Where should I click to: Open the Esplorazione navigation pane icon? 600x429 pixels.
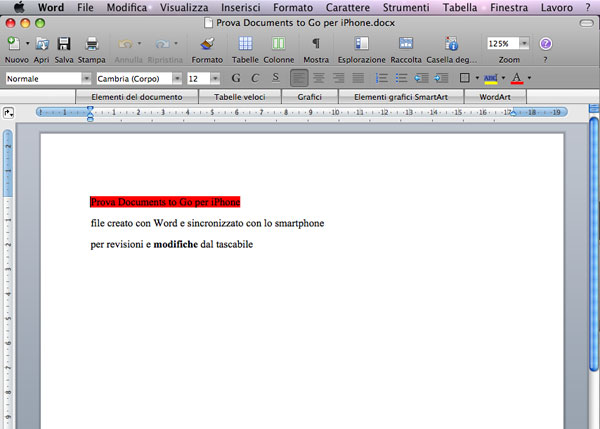[361, 44]
